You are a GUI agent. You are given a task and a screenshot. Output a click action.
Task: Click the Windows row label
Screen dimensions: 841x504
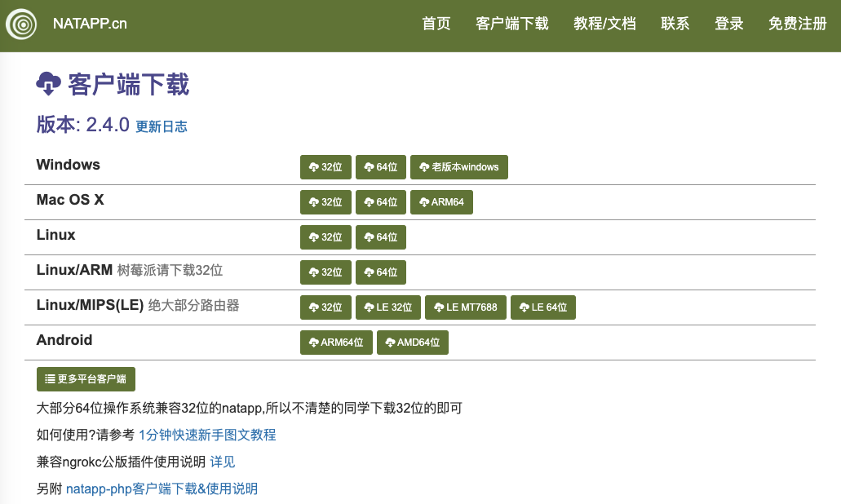point(69,165)
